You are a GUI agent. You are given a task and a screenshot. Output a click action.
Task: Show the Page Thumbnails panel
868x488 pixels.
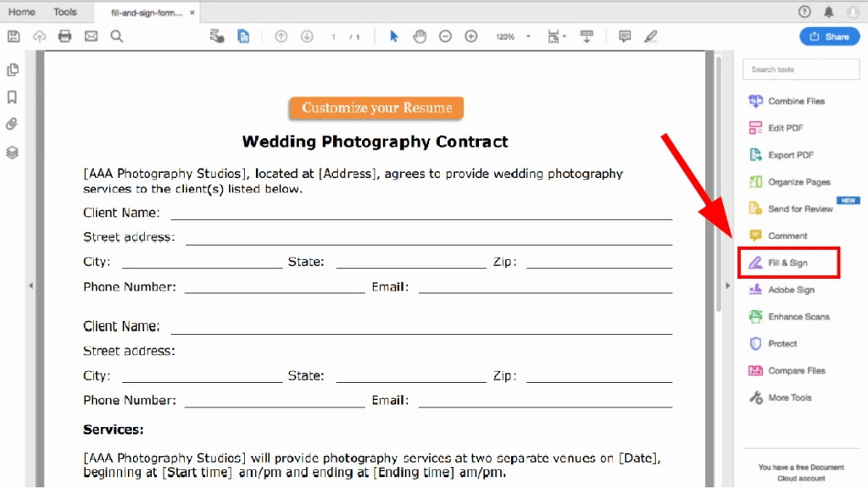pos(12,70)
